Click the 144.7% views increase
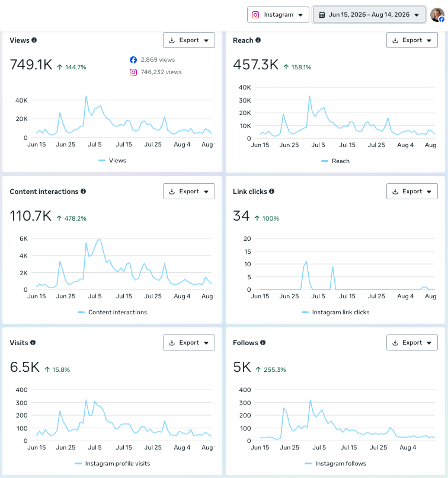 pos(72,67)
